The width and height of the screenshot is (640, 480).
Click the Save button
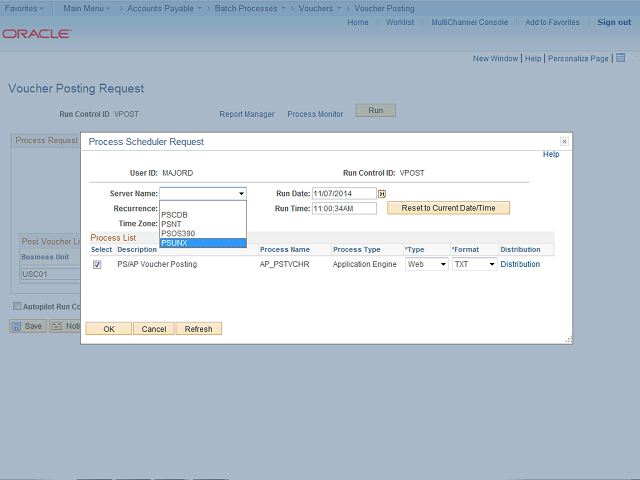[27, 326]
